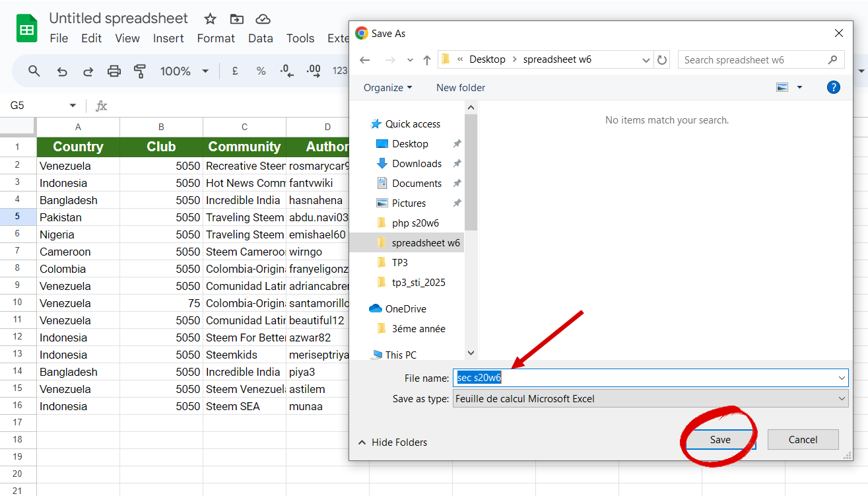Refresh the spreadsheet w6 folder view

pyautogui.click(x=662, y=59)
